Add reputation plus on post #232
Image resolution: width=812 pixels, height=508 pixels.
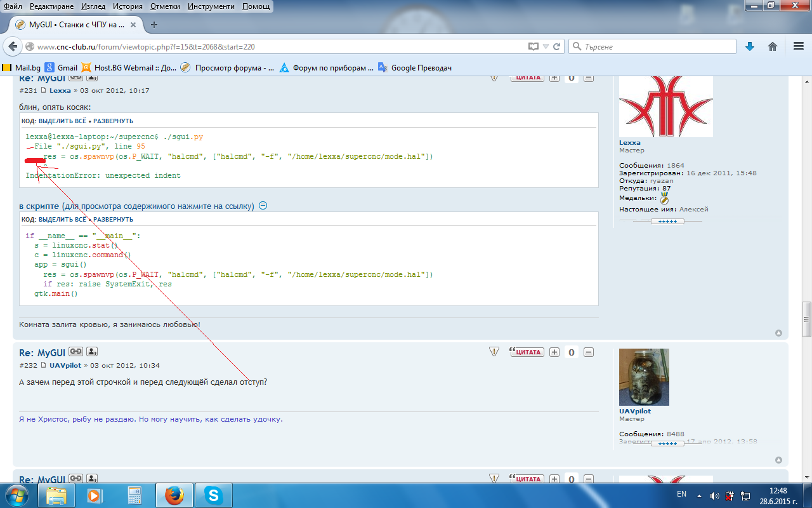(x=554, y=352)
